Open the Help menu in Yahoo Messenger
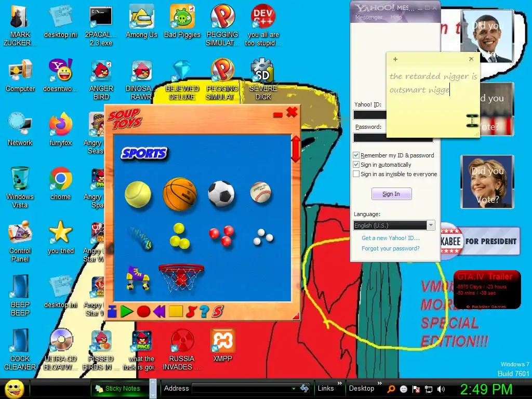532x399 pixels. pos(396,17)
